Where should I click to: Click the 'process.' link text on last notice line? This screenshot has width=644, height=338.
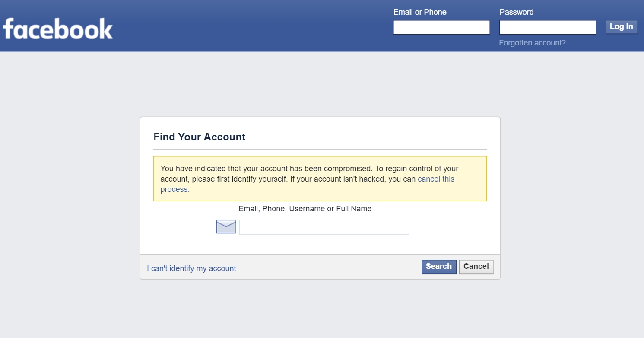pos(175,189)
